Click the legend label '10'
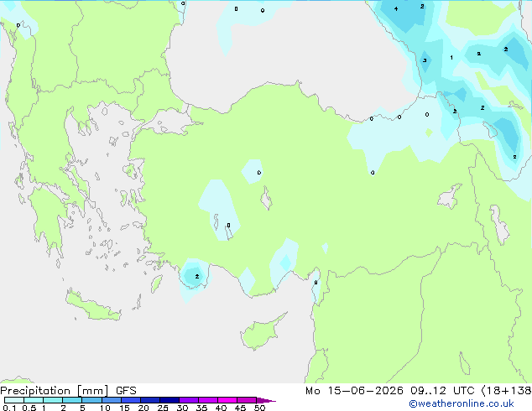532x411 pixels. pyautogui.click(x=105, y=408)
